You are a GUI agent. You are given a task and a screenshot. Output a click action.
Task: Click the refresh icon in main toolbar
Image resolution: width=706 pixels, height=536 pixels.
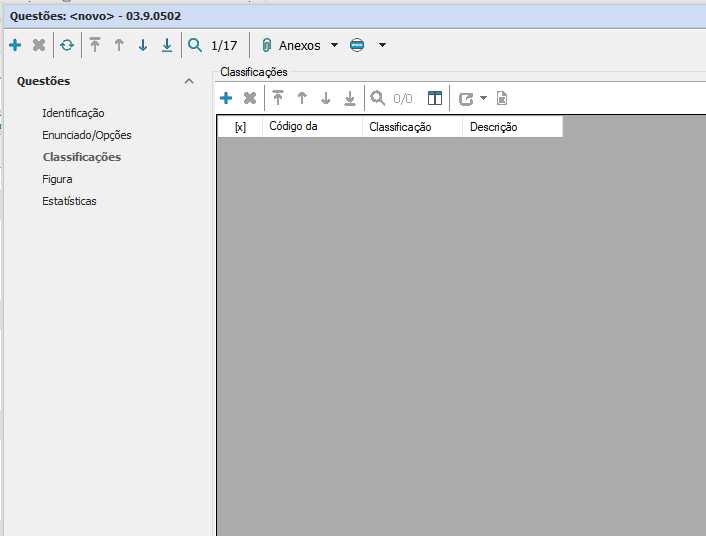point(67,45)
